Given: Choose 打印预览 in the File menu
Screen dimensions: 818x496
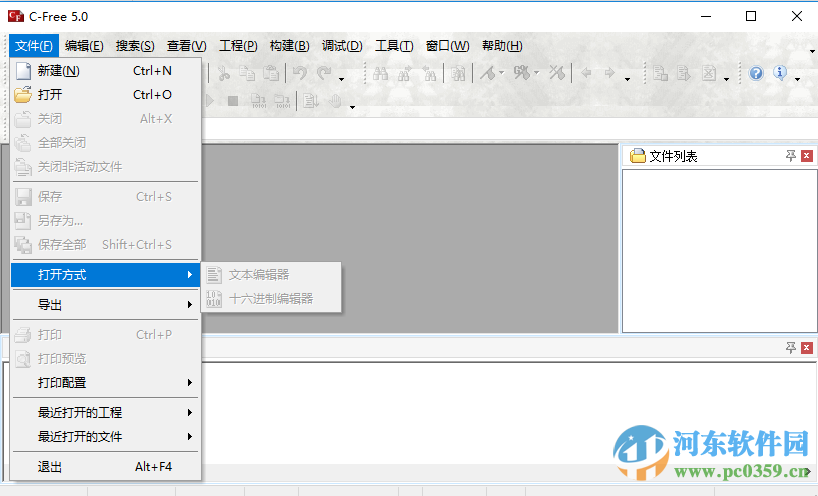Looking at the screenshot, I should point(105,359).
